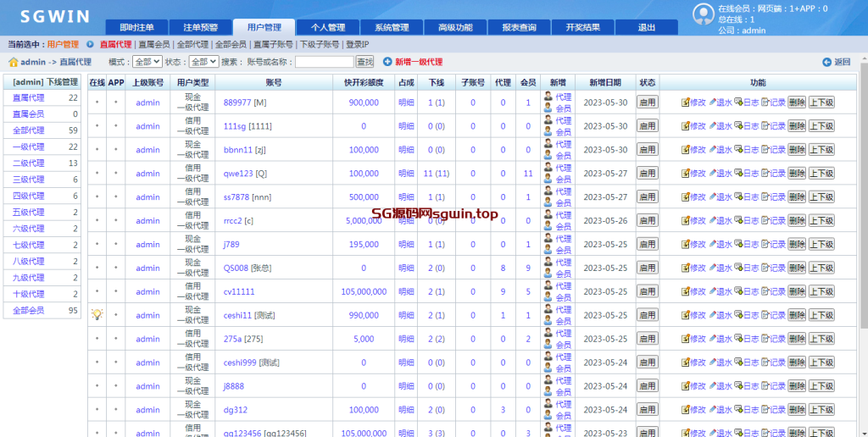Click the 日志 log icon in the bbnn11 row

point(738,149)
